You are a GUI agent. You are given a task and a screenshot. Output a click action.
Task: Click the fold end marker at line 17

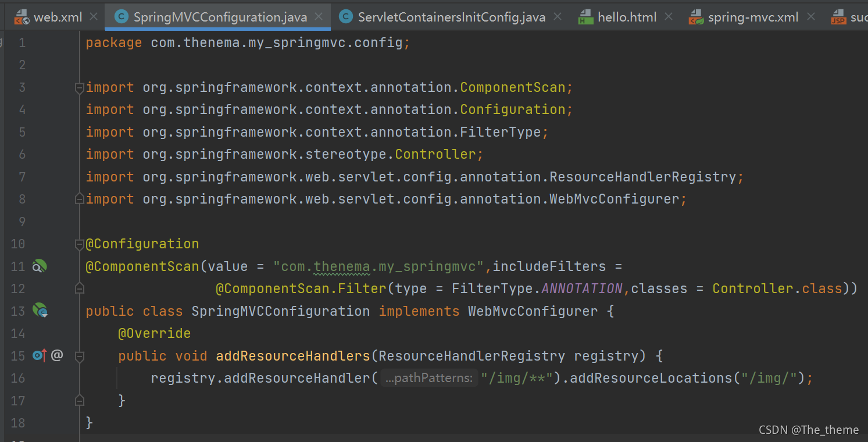click(x=80, y=400)
